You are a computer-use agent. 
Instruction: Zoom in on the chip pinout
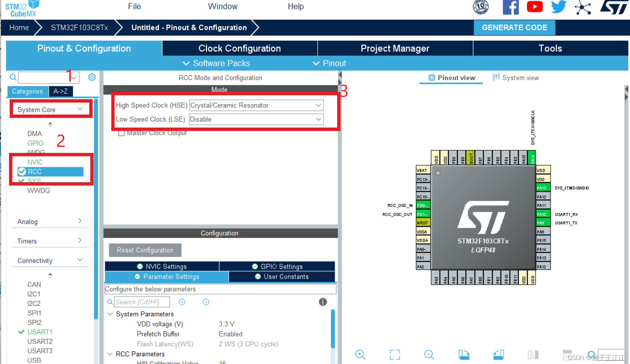click(360, 355)
